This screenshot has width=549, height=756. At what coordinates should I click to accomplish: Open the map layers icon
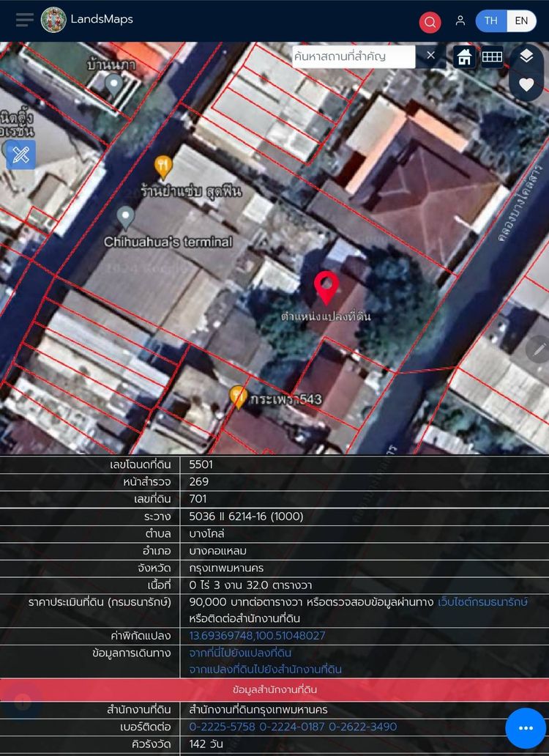point(526,56)
